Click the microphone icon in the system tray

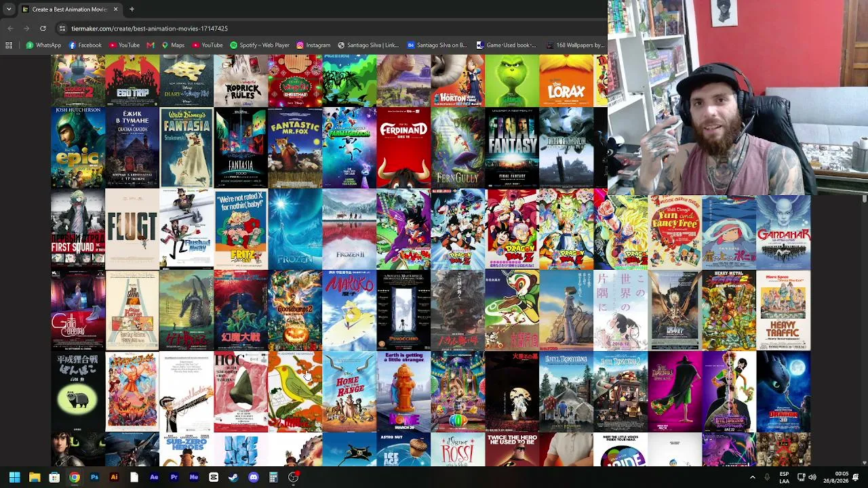click(x=767, y=477)
